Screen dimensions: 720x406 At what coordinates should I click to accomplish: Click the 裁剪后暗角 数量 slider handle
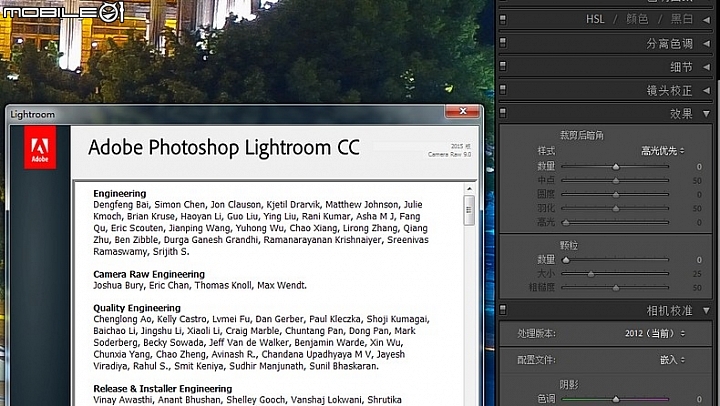[616, 167]
